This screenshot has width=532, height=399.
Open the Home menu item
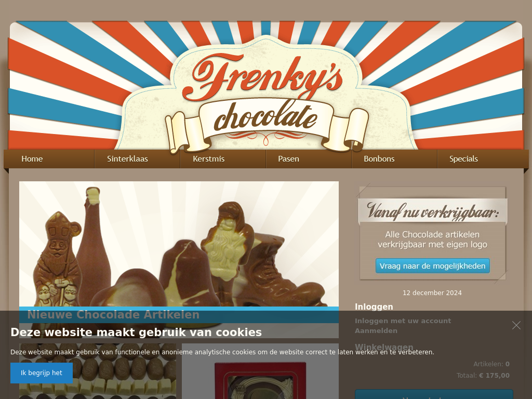pos(32,159)
